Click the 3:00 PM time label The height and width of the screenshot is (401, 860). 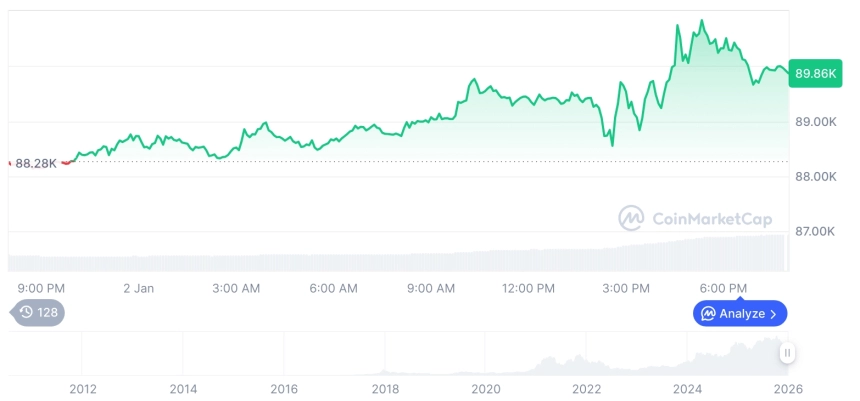pos(626,288)
